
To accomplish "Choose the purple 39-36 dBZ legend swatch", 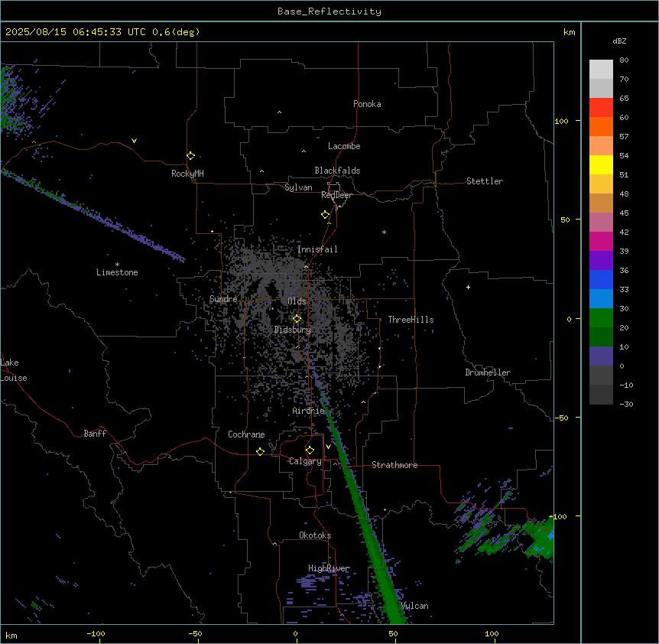I will [601, 261].
